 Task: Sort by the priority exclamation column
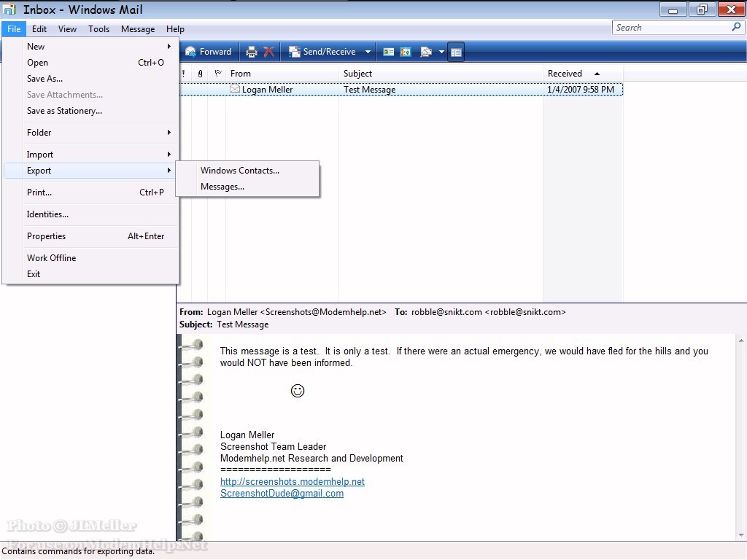tap(184, 74)
